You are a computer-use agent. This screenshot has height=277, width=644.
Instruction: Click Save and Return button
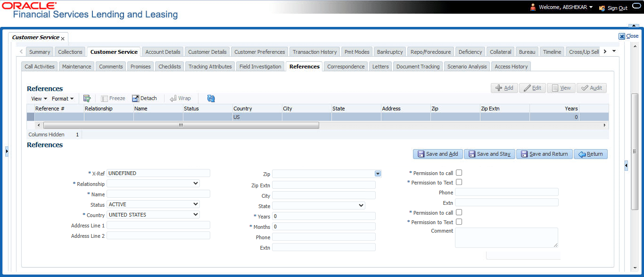(x=545, y=154)
